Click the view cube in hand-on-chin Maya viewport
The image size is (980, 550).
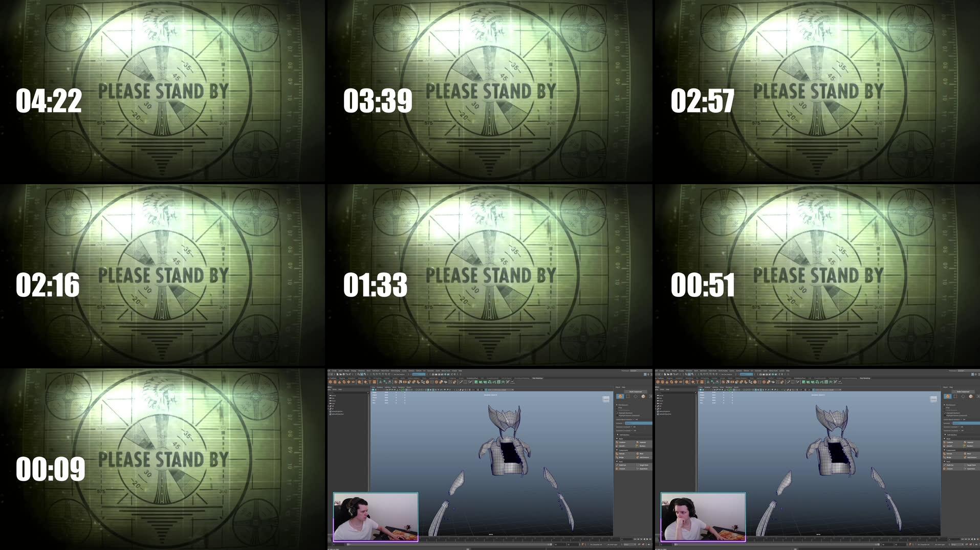[933, 399]
